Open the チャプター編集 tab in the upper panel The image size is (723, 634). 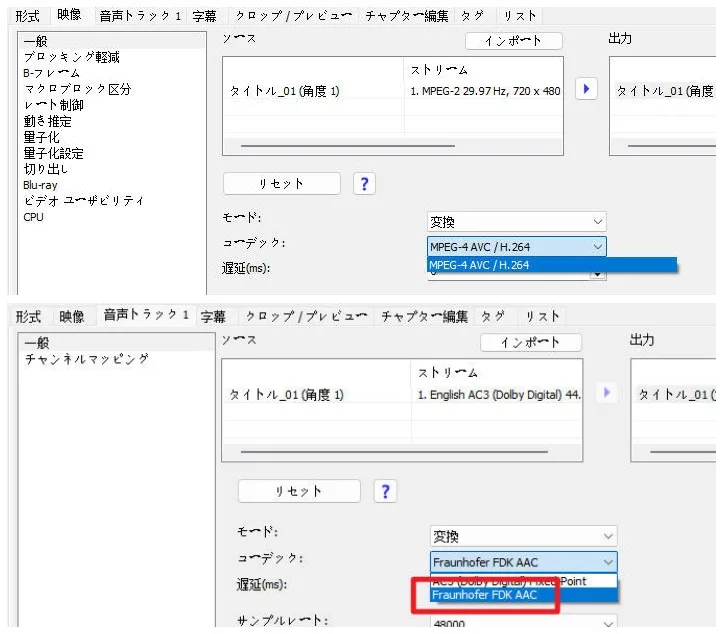(406, 16)
